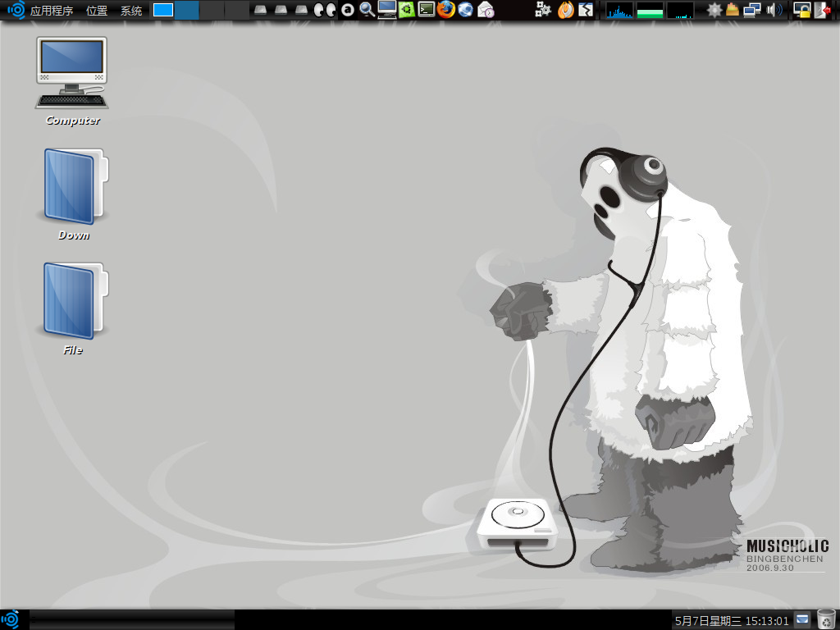Viewport: 840px width, 630px height.
Task: Open the 系统 system menu
Action: point(131,10)
